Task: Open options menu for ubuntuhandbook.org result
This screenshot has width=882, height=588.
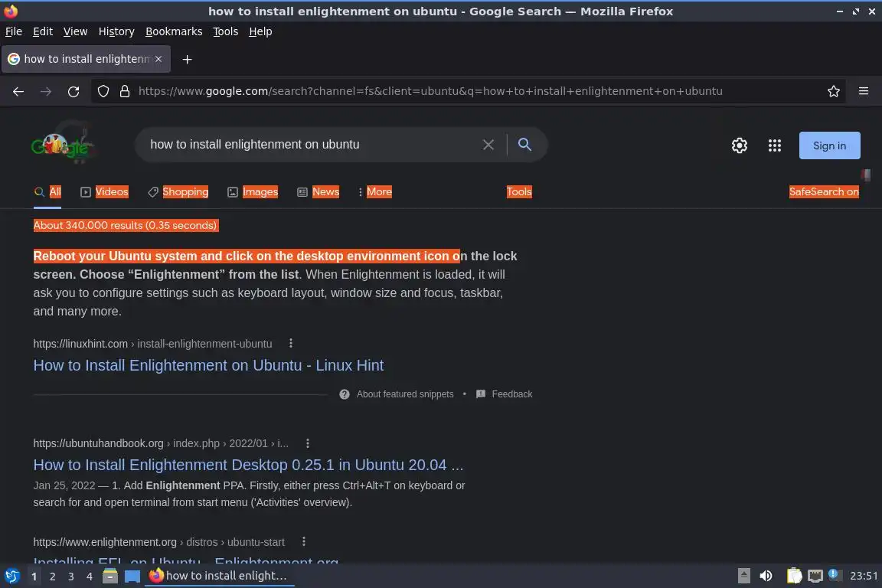Action: [308, 443]
